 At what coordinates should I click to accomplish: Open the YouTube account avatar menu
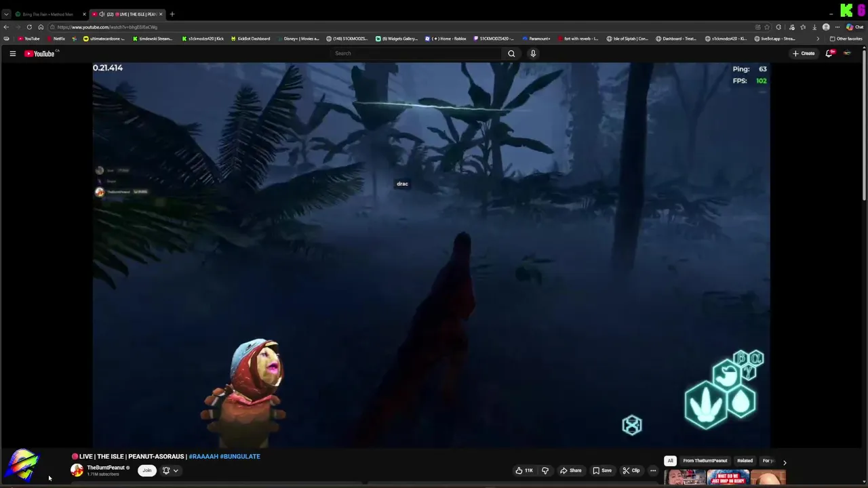[847, 54]
